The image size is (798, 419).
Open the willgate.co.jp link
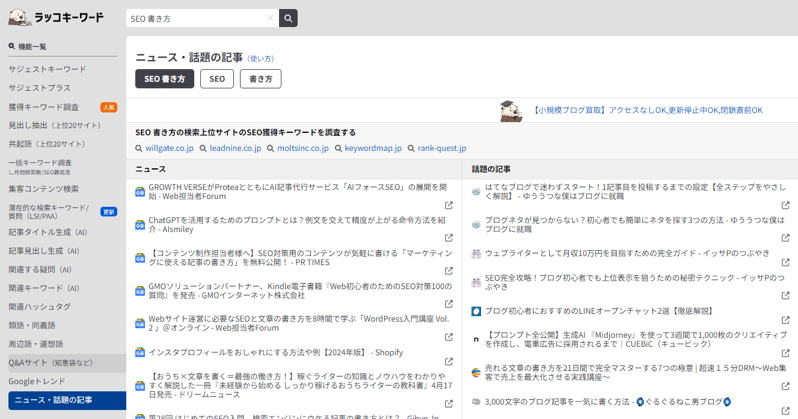[x=169, y=149]
